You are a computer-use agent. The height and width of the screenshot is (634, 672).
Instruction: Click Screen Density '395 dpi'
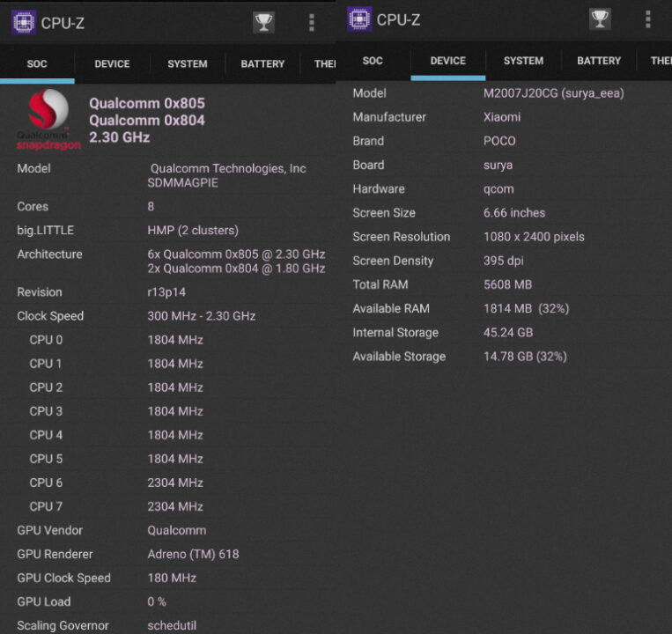pos(504,261)
